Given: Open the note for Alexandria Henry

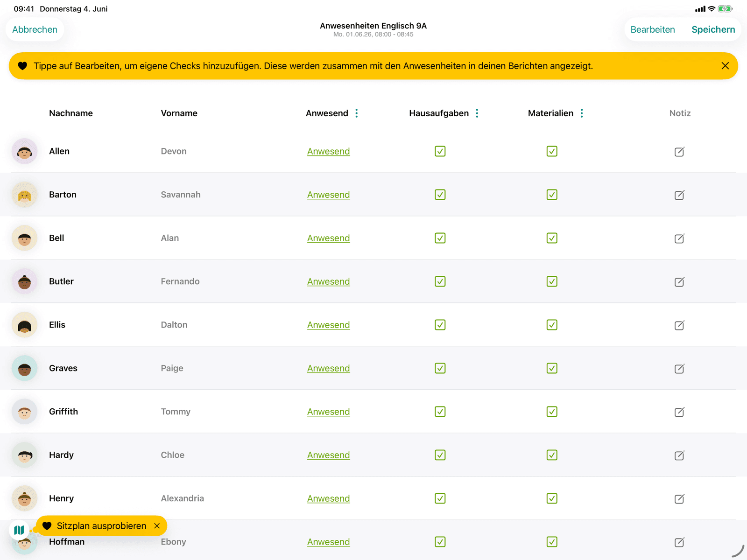Looking at the screenshot, I should (679, 498).
